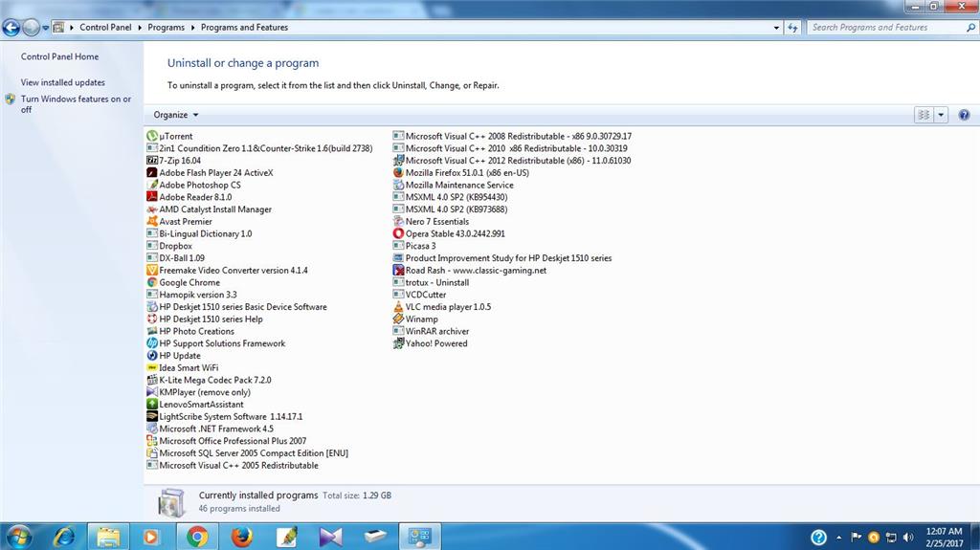Click the Adobe Flash Player 24 ActiveX icon
The width and height of the screenshot is (980, 550).
point(152,172)
